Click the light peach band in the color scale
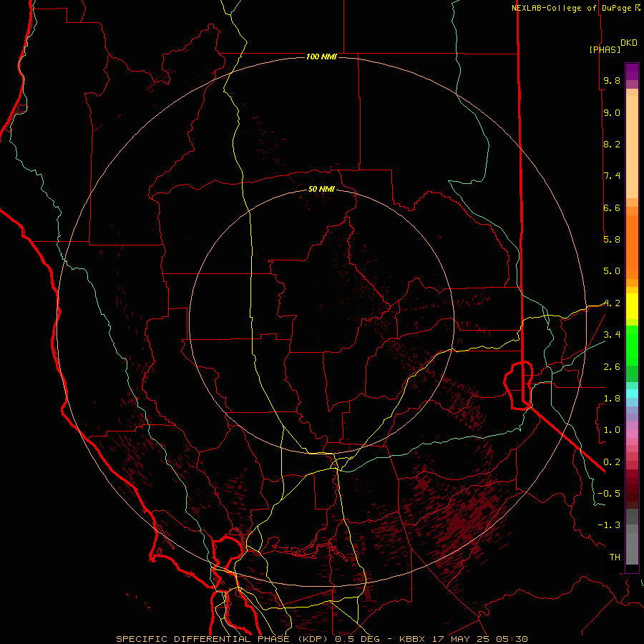Viewport: 644px width, 644px height. click(632, 144)
